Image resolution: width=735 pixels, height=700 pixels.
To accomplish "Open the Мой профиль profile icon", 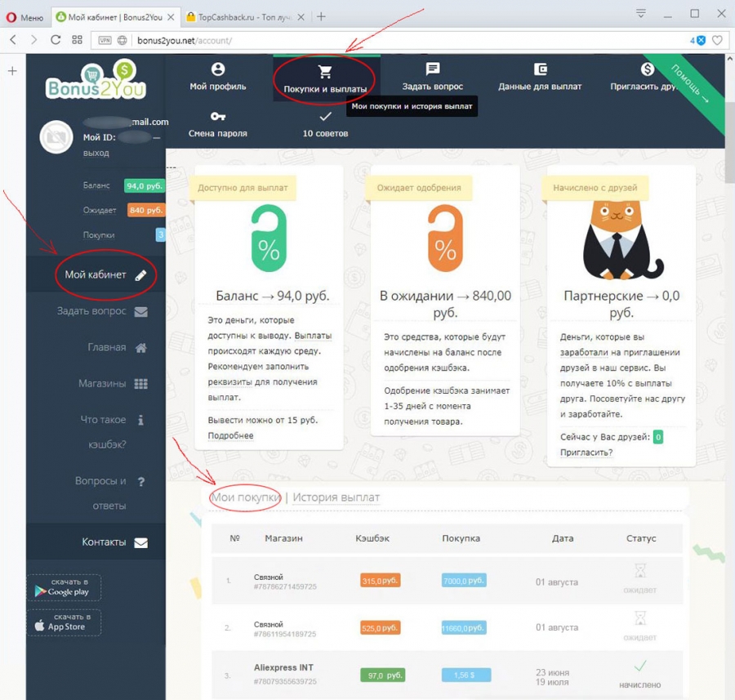I will click(x=217, y=69).
